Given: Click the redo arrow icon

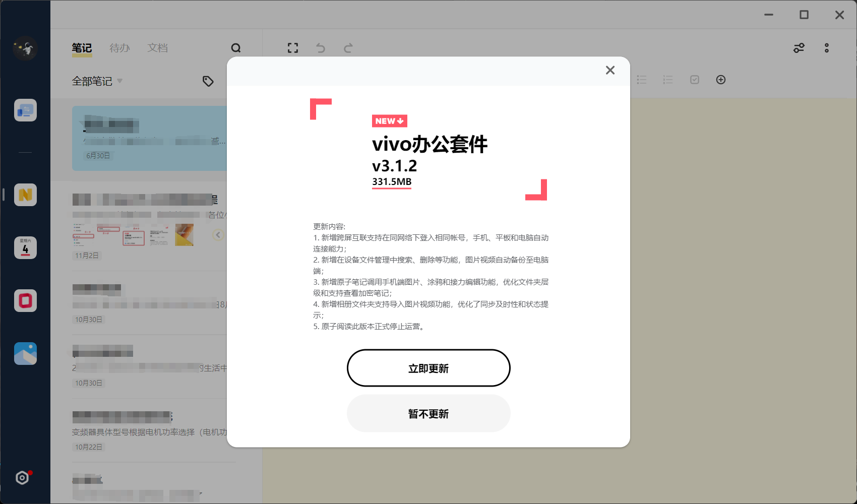Looking at the screenshot, I should [348, 48].
